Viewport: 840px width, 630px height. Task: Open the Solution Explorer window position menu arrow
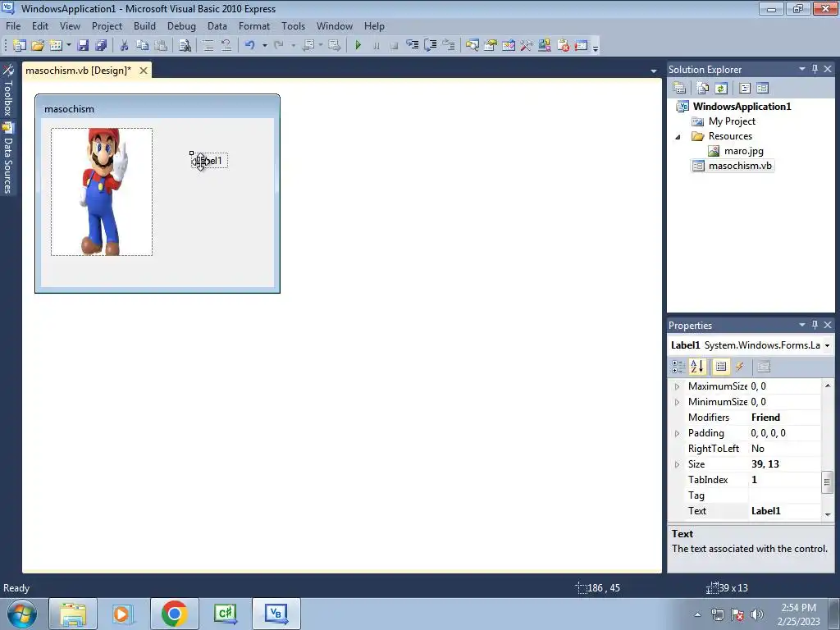point(802,69)
